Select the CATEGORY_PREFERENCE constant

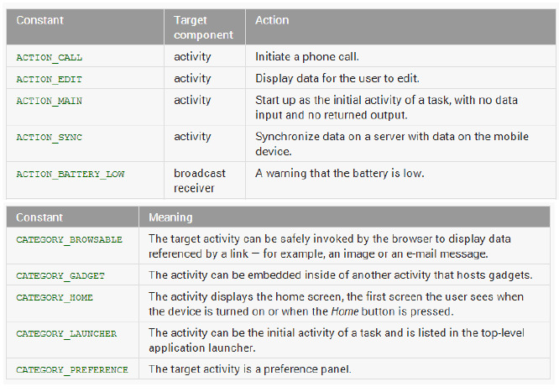pos(72,369)
